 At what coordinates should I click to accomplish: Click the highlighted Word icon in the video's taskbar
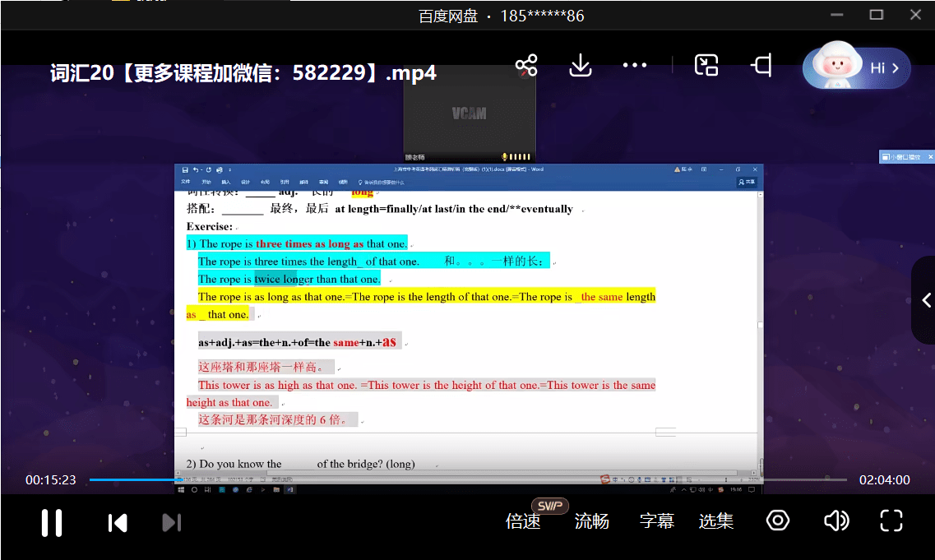(289, 489)
